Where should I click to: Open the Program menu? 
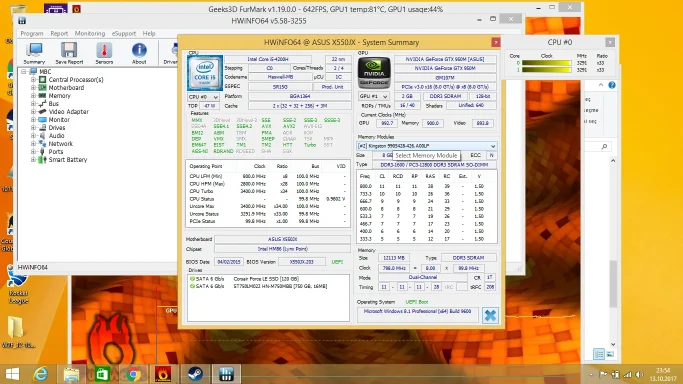click(x=32, y=34)
